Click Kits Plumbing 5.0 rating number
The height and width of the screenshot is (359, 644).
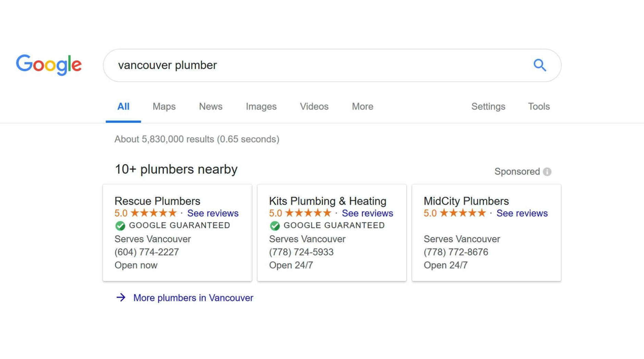coord(275,213)
